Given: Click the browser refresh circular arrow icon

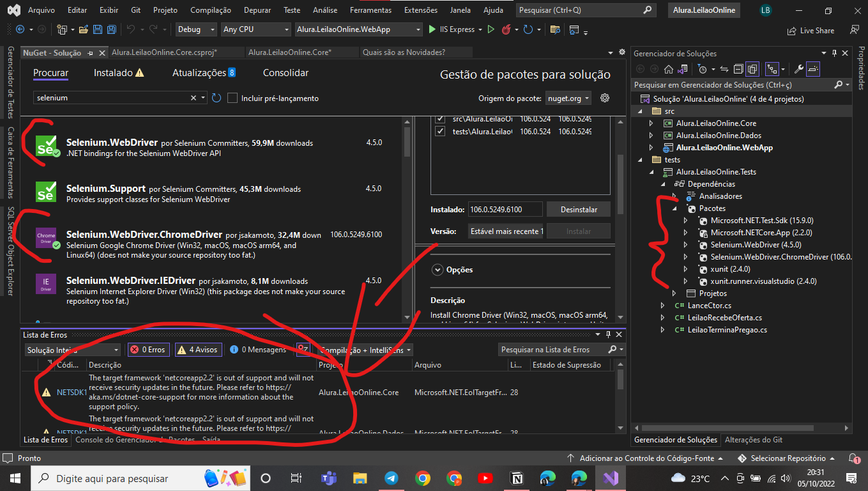Looking at the screenshot, I should point(528,29).
